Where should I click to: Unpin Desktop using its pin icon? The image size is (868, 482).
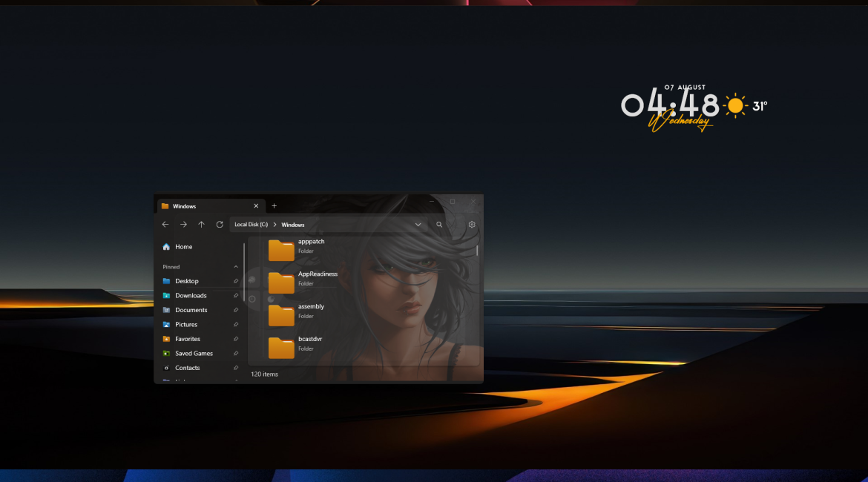(x=236, y=281)
